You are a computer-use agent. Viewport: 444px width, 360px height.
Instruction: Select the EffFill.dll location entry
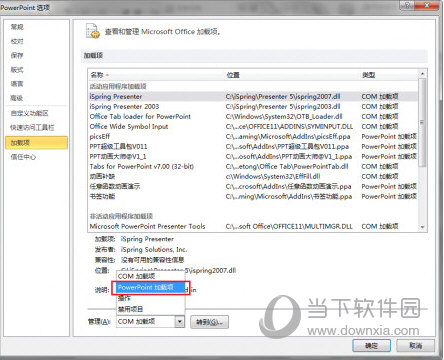click(x=273, y=176)
